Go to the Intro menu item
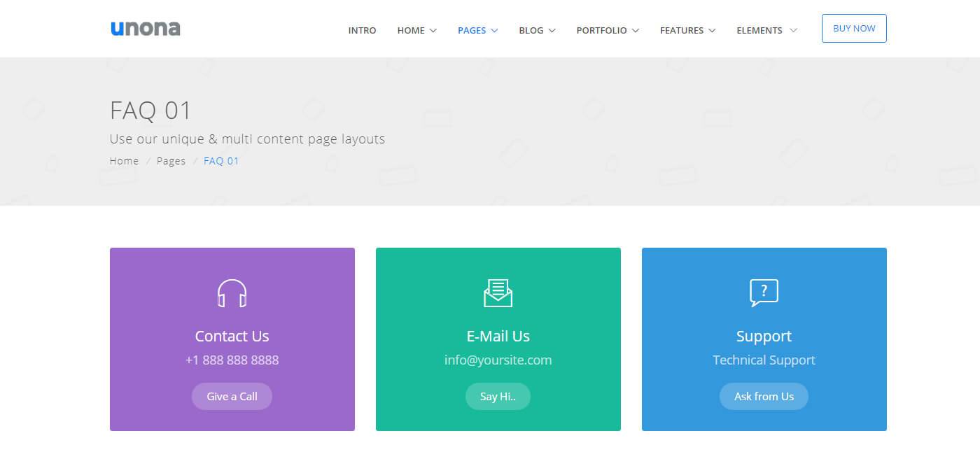 pyautogui.click(x=362, y=31)
